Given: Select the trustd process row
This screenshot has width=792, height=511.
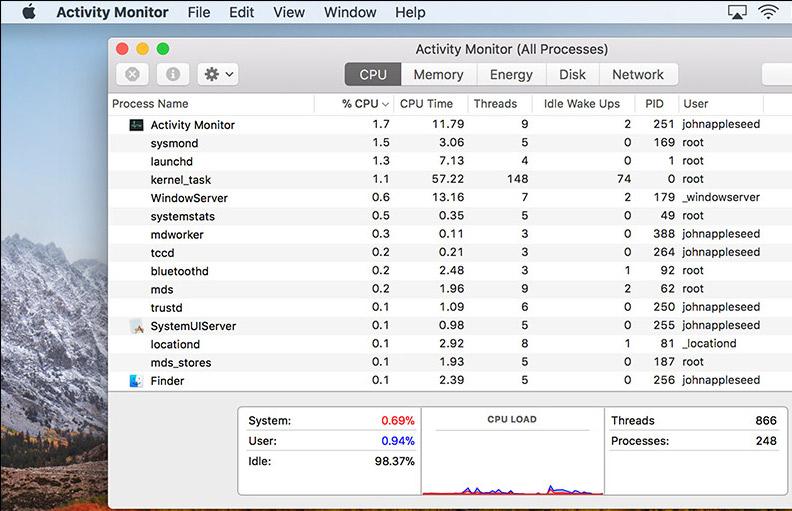Looking at the screenshot, I should 450,308.
